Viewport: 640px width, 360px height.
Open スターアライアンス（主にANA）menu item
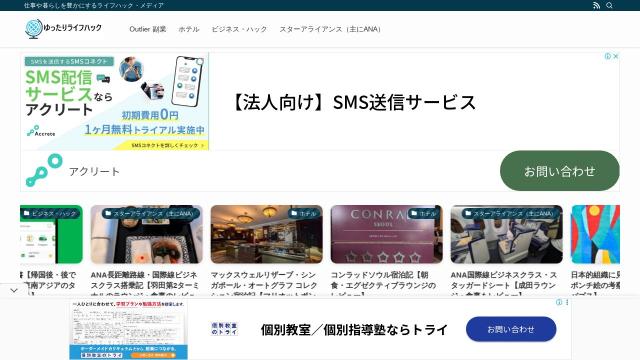point(330,29)
